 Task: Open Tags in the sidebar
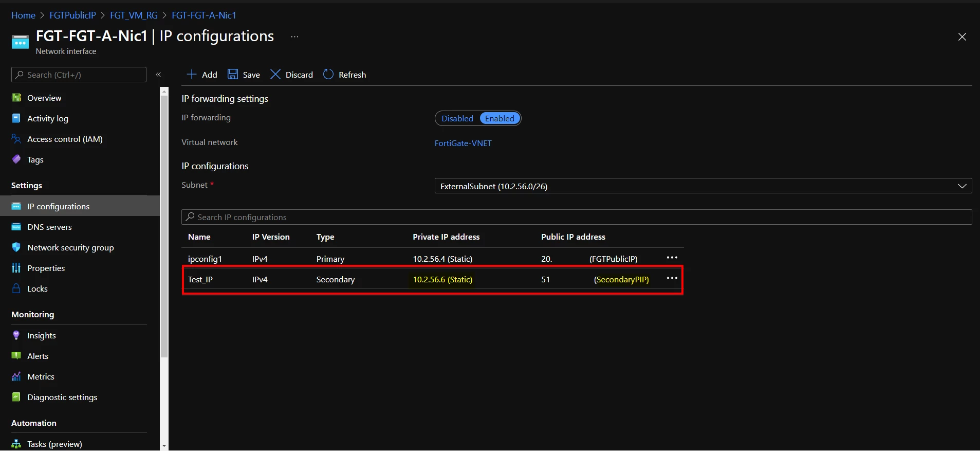tap(35, 159)
